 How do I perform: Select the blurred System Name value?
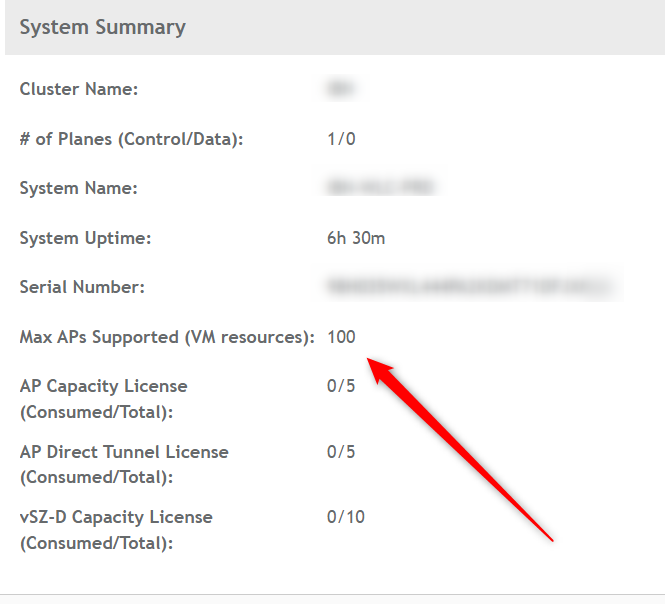point(381,188)
